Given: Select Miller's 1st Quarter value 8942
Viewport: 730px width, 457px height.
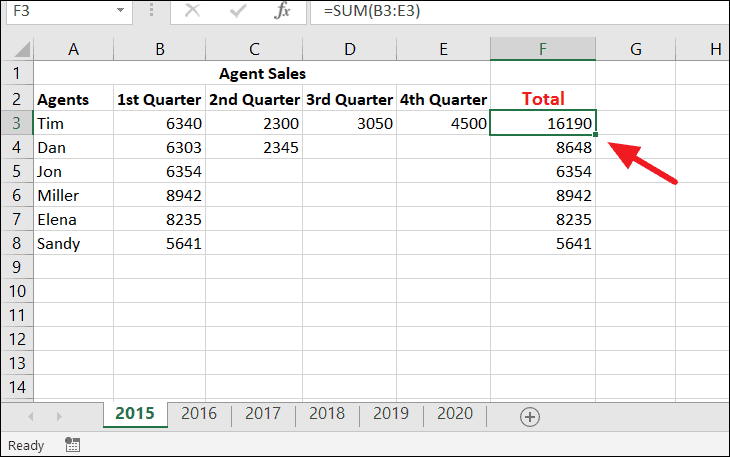Looking at the screenshot, I should (160, 195).
